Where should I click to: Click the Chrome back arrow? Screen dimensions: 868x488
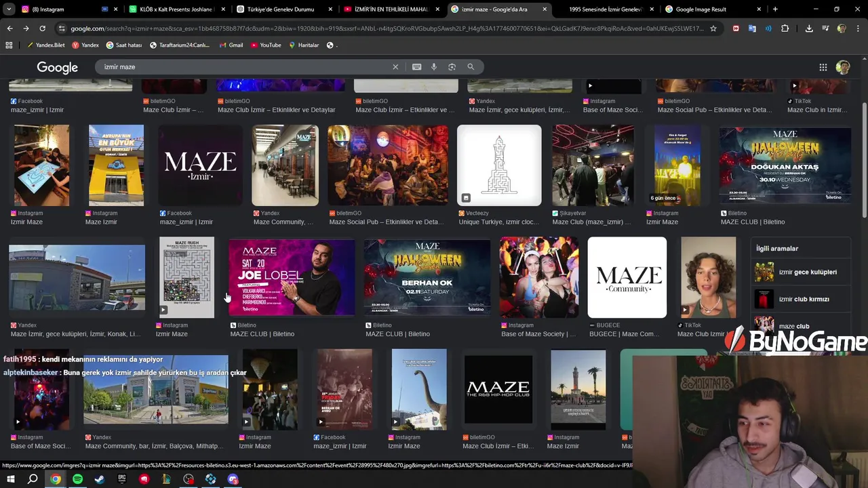[9, 28]
